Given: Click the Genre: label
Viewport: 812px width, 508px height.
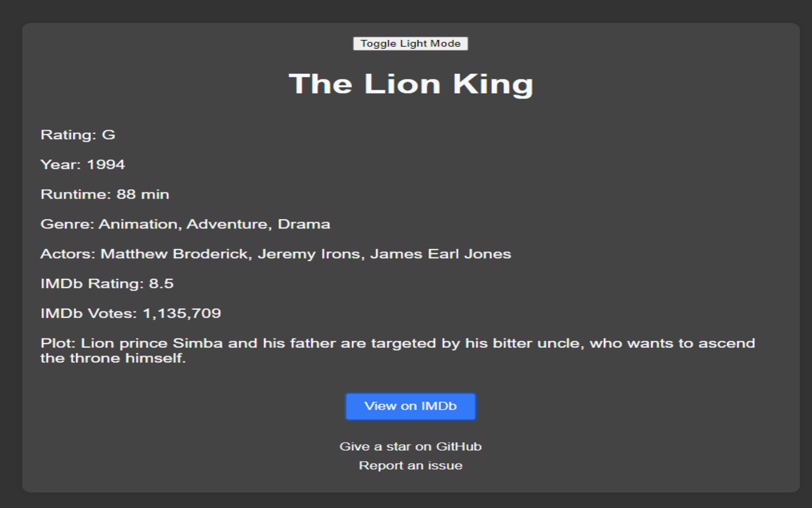Looking at the screenshot, I should (67, 224).
